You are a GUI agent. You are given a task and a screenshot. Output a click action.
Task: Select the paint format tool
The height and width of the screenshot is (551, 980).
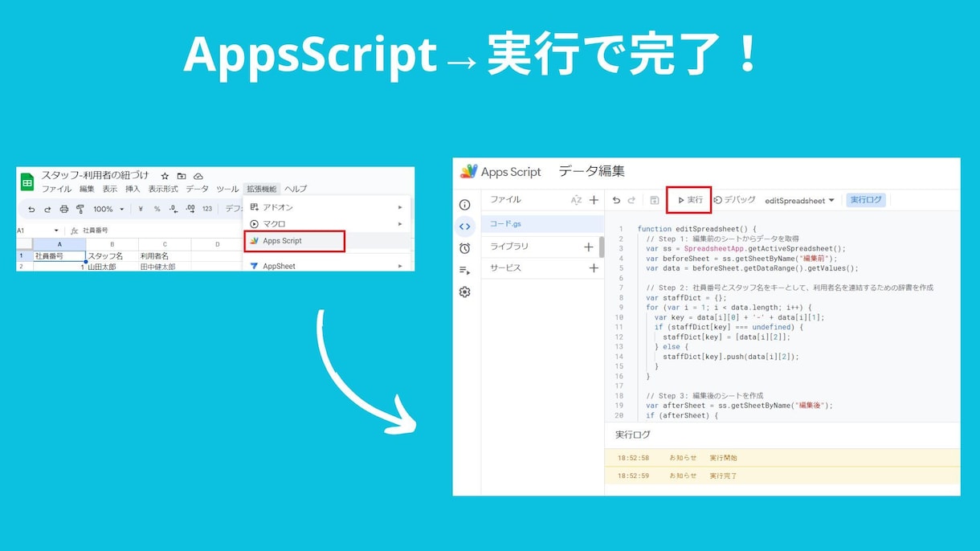pyautogui.click(x=80, y=209)
